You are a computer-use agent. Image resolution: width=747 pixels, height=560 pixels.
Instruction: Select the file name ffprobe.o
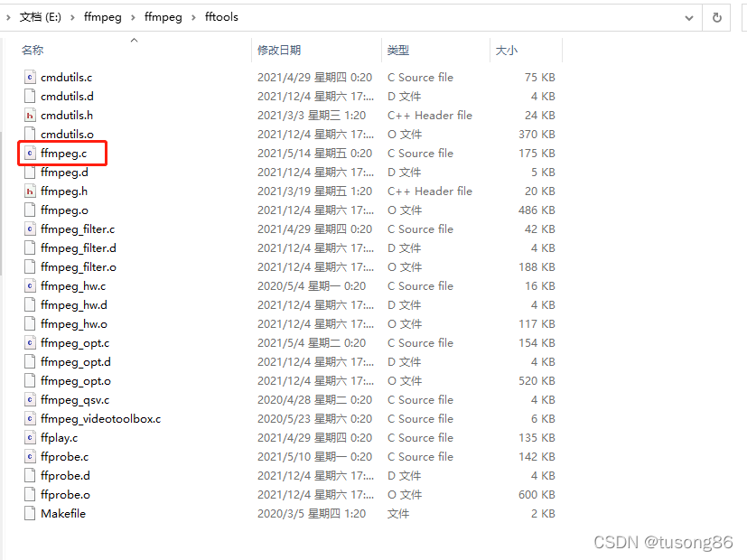click(65, 495)
